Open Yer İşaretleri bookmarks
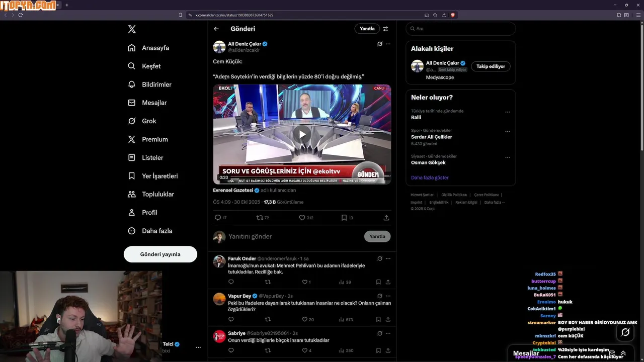Image resolution: width=644 pixels, height=362 pixels. (x=152, y=176)
